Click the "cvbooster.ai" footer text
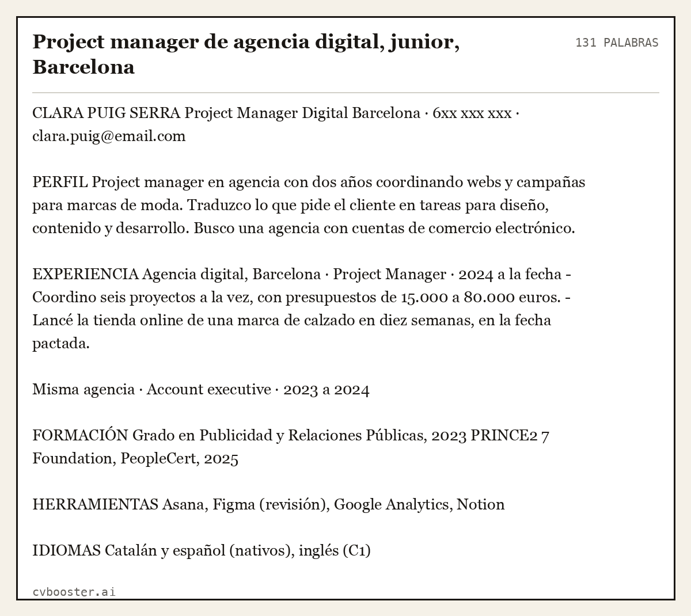This screenshot has width=691, height=616. coord(74,592)
